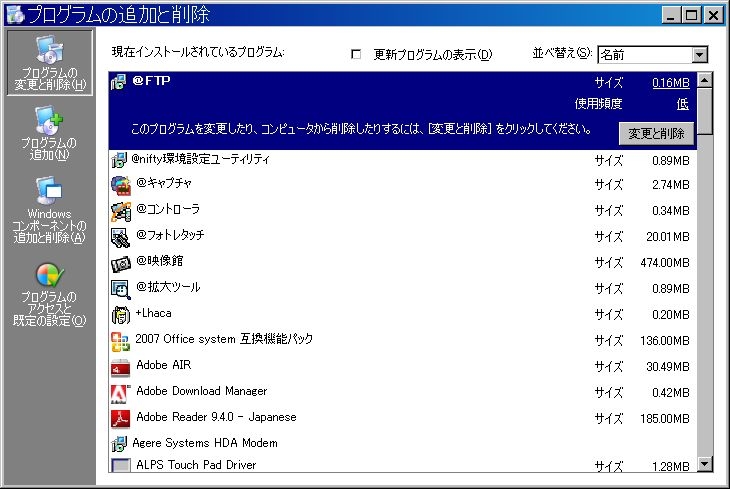730x489 pixels.
Task: Click the 0.42MB size value
Action: pyautogui.click(x=670, y=393)
